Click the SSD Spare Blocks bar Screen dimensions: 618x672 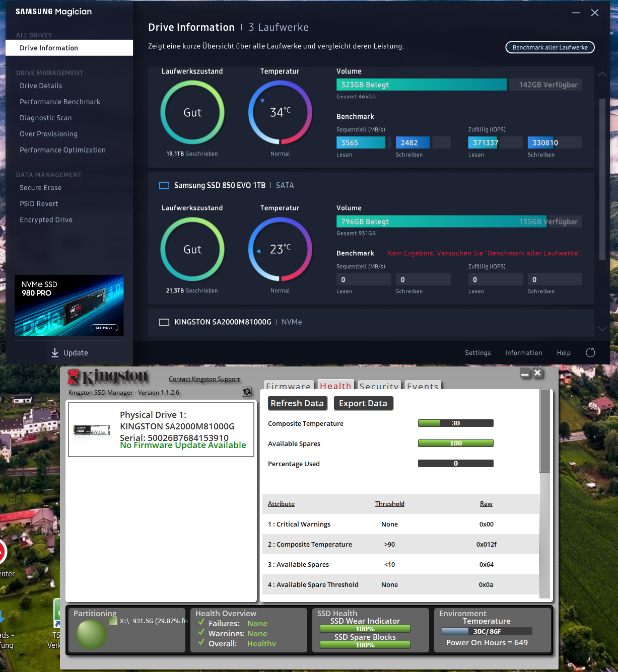365,645
